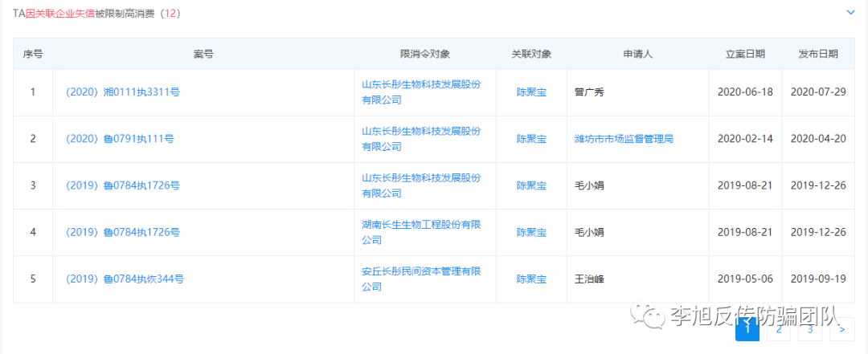Image resolution: width=868 pixels, height=354 pixels.
Task: Go to page 3 of results
Action: [809, 328]
